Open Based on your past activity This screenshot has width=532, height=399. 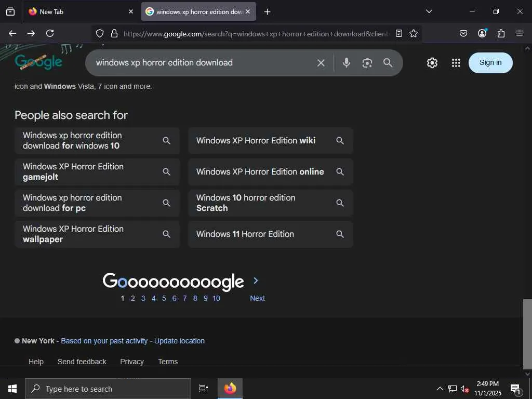pyautogui.click(x=104, y=341)
